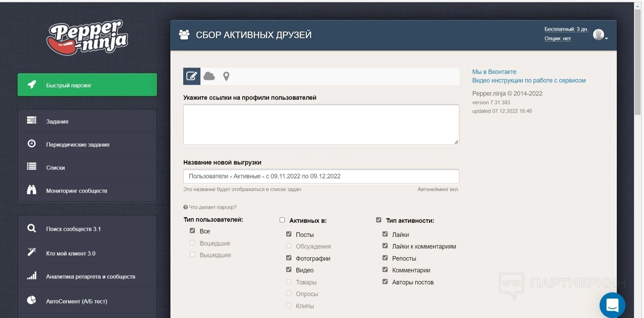The width and height of the screenshot is (644, 318).
Task: Toggle the Активных в checkbox
Action: (x=282, y=220)
